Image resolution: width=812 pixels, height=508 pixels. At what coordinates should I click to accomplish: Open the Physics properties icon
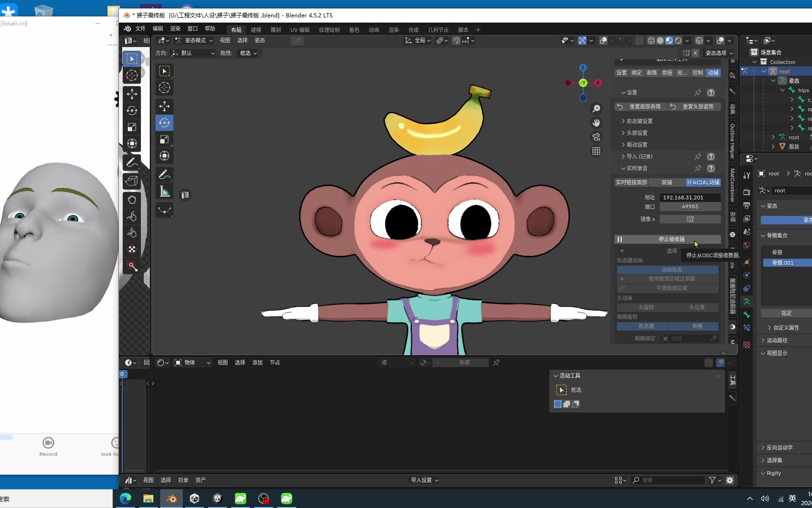[x=747, y=275]
